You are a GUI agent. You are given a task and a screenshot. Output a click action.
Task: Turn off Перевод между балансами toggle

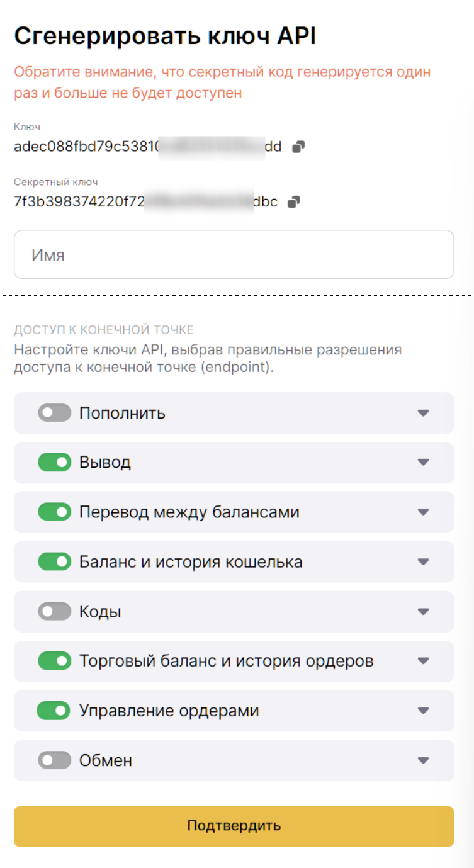point(54,512)
